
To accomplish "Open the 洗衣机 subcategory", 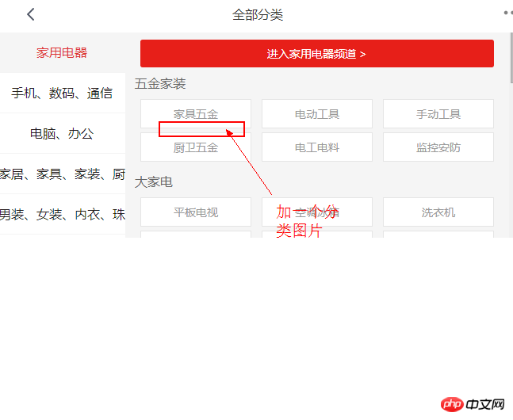I will pyautogui.click(x=438, y=212).
